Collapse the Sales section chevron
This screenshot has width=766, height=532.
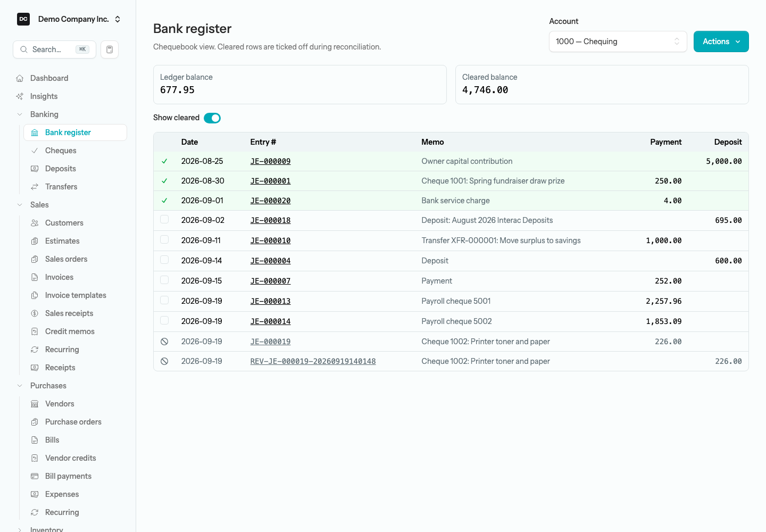pos(20,205)
